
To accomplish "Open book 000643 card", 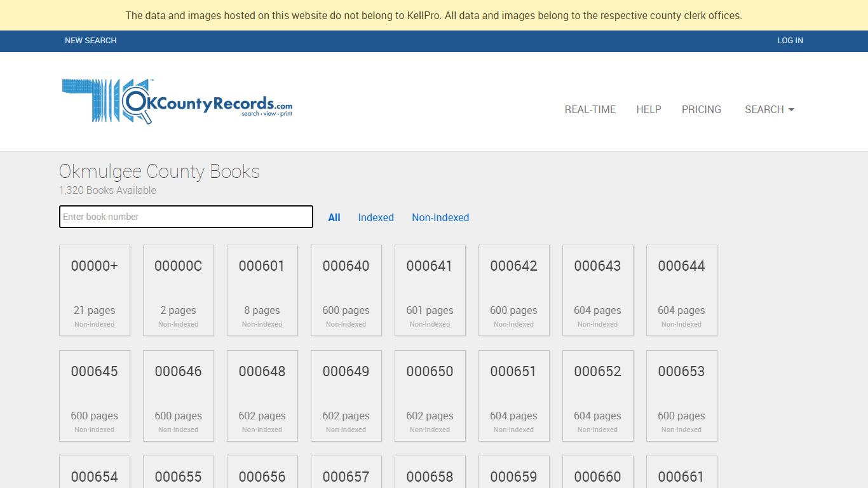I will point(598,290).
